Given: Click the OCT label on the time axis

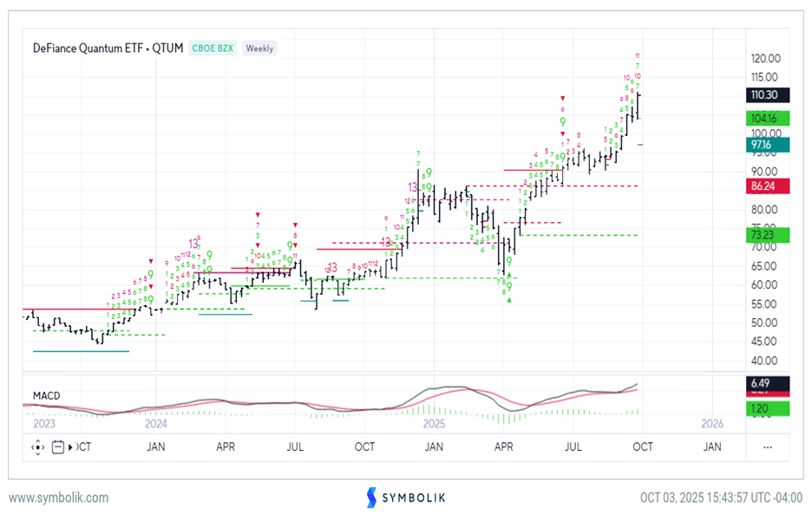Looking at the screenshot, I should [x=644, y=447].
